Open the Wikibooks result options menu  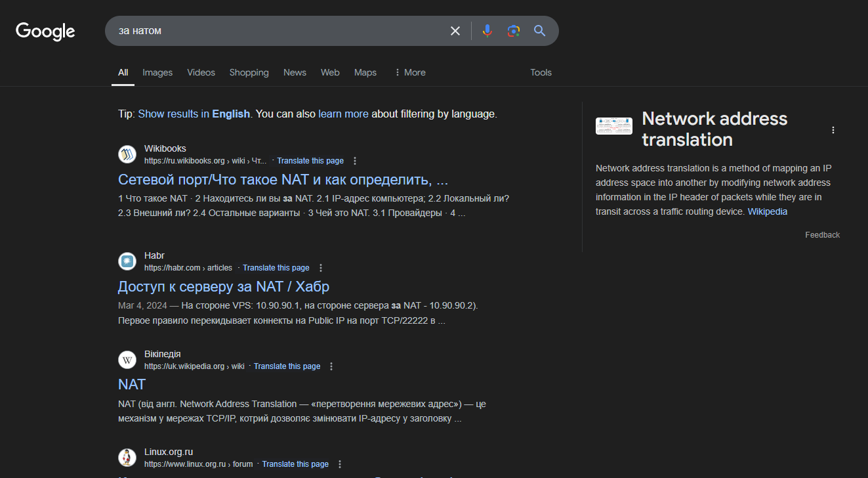[355, 161]
